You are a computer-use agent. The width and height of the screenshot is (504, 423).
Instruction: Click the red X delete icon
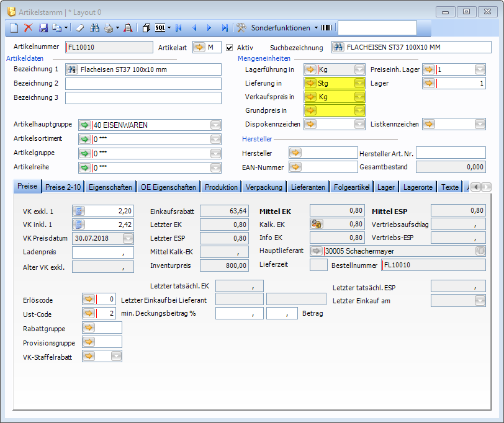[x=28, y=28]
